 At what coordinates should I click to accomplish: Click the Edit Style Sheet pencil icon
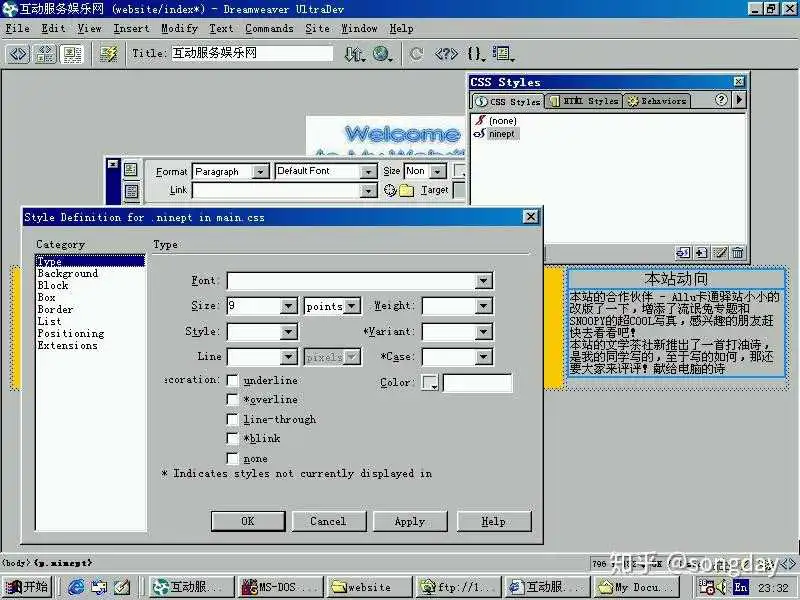click(720, 253)
